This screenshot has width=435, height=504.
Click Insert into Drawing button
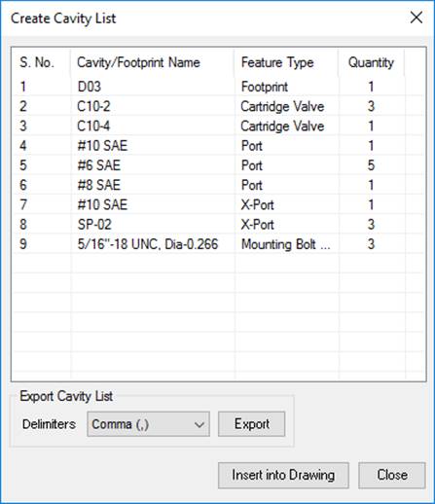[x=283, y=475]
